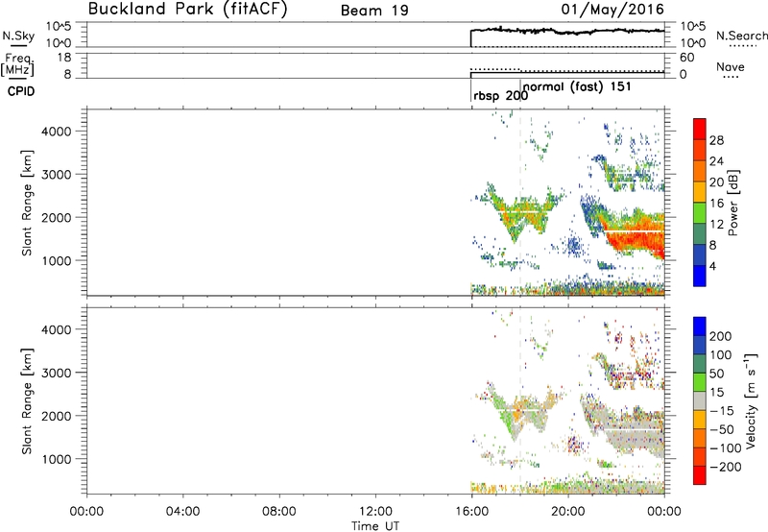Click the blue bottom swatch of the power colorbar
This screenshot has height=532, width=768.
(700, 276)
